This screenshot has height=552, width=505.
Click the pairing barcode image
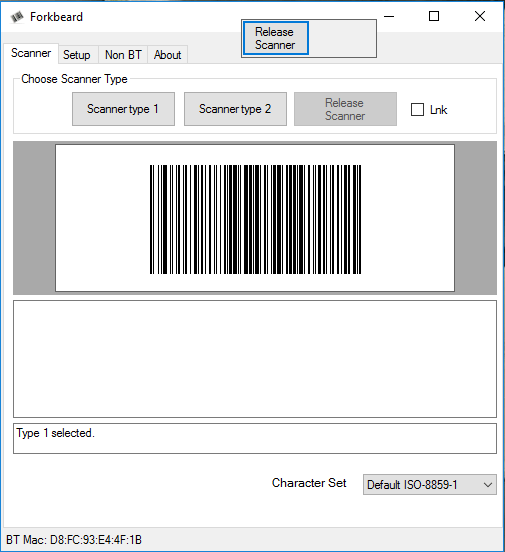255,219
